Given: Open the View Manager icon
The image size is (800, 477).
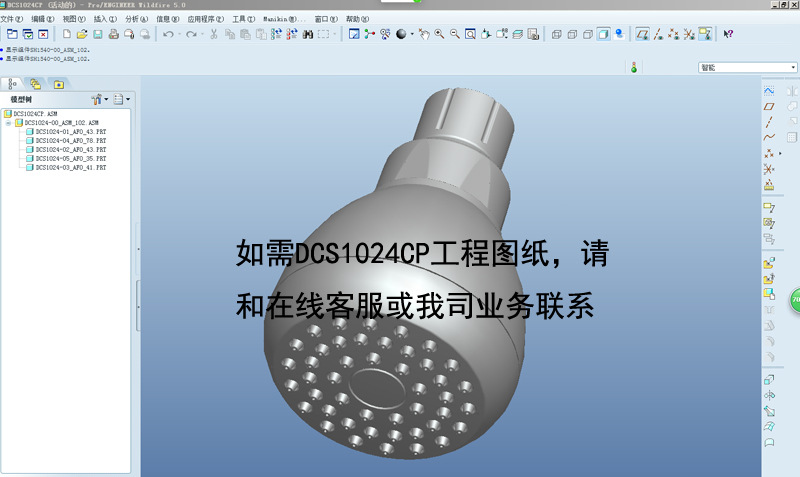Looking at the screenshot, I should (533, 34).
